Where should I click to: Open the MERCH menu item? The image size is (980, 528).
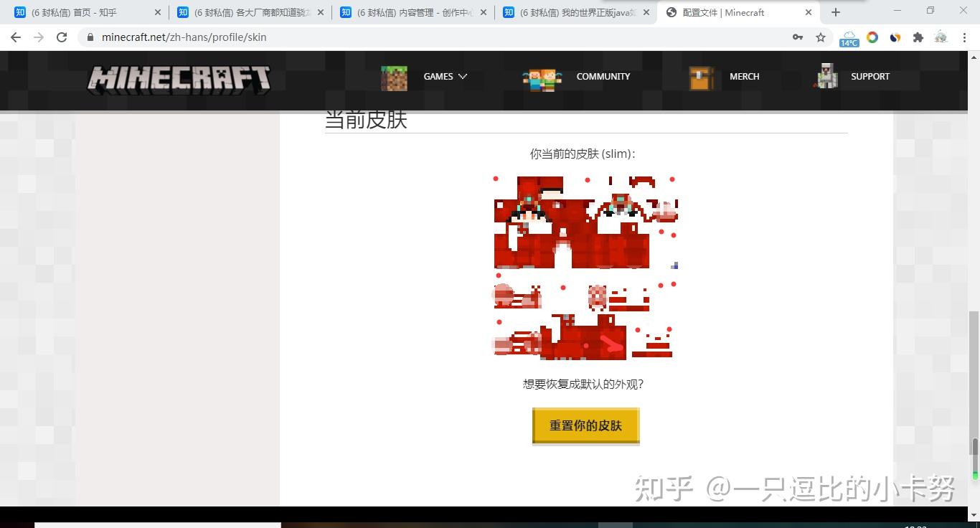(x=745, y=77)
